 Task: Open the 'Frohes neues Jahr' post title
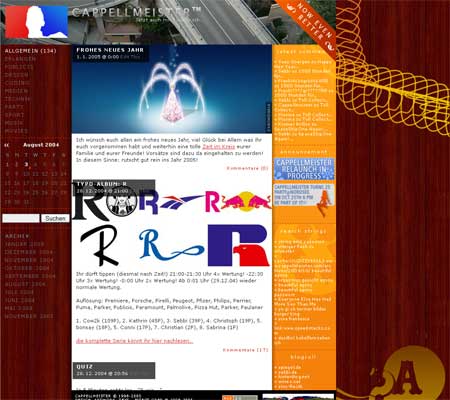coord(110,50)
